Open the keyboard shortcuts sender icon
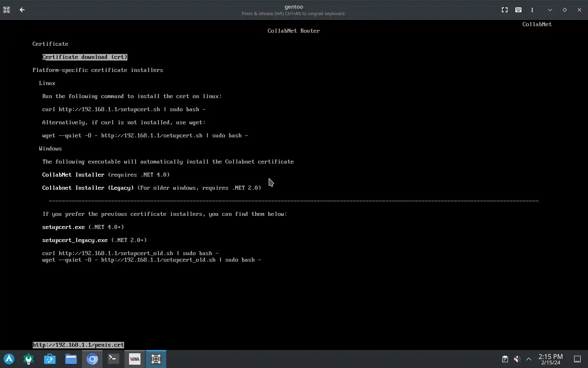The width and height of the screenshot is (588, 368). pyautogui.click(x=519, y=10)
